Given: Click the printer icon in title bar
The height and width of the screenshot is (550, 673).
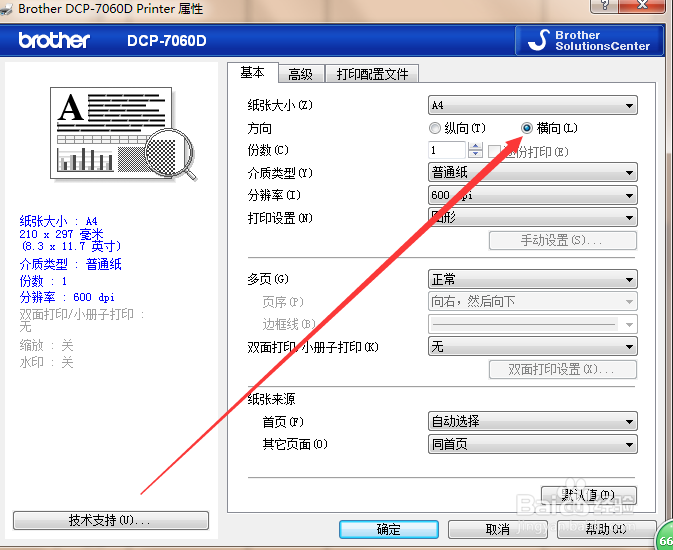Looking at the screenshot, I should tap(6, 9).
